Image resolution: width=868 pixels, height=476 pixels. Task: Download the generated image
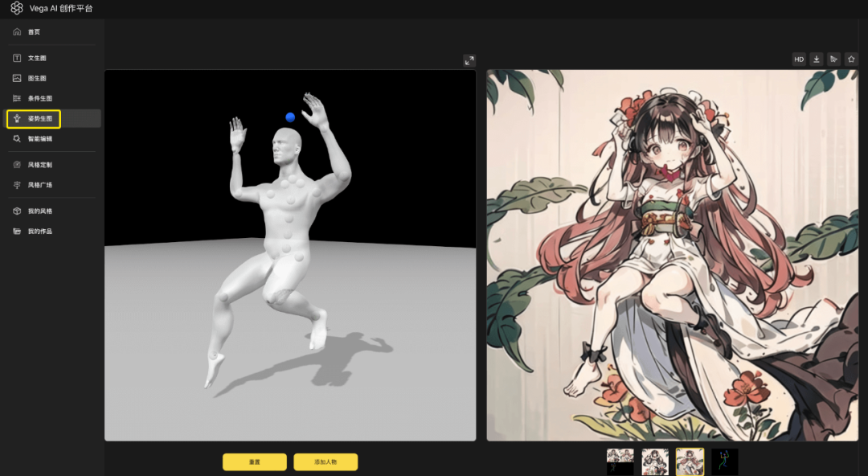pyautogui.click(x=817, y=59)
